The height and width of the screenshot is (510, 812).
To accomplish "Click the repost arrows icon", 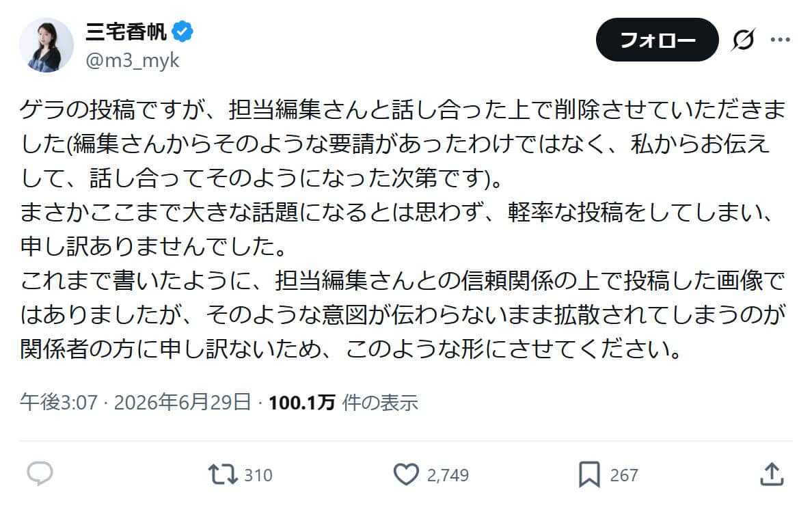I will click(223, 474).
